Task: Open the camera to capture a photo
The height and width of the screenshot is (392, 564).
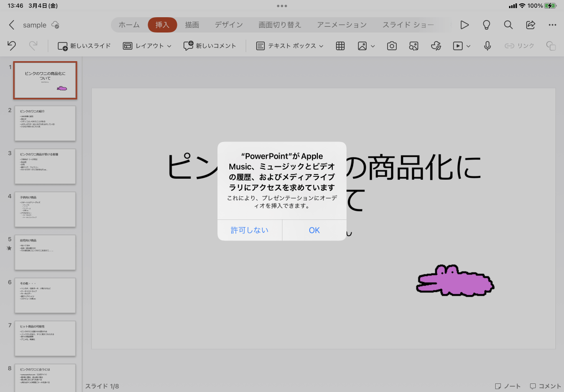Action: tap(391, 45)
